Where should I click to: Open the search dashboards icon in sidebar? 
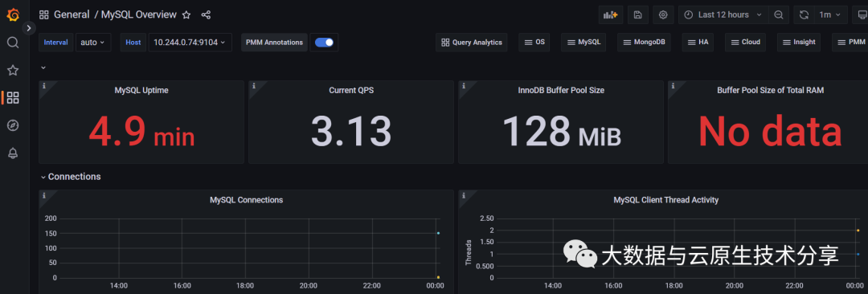(x=13, y=43)
